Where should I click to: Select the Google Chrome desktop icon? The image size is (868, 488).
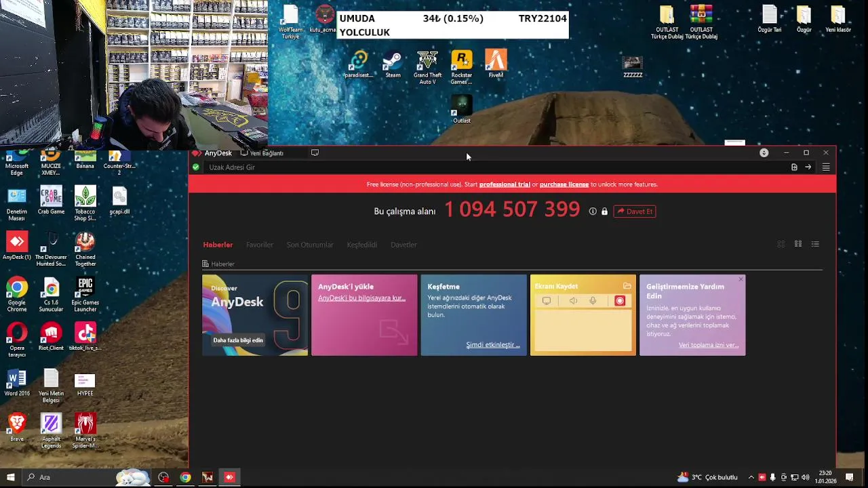click(x=17, y=295)
